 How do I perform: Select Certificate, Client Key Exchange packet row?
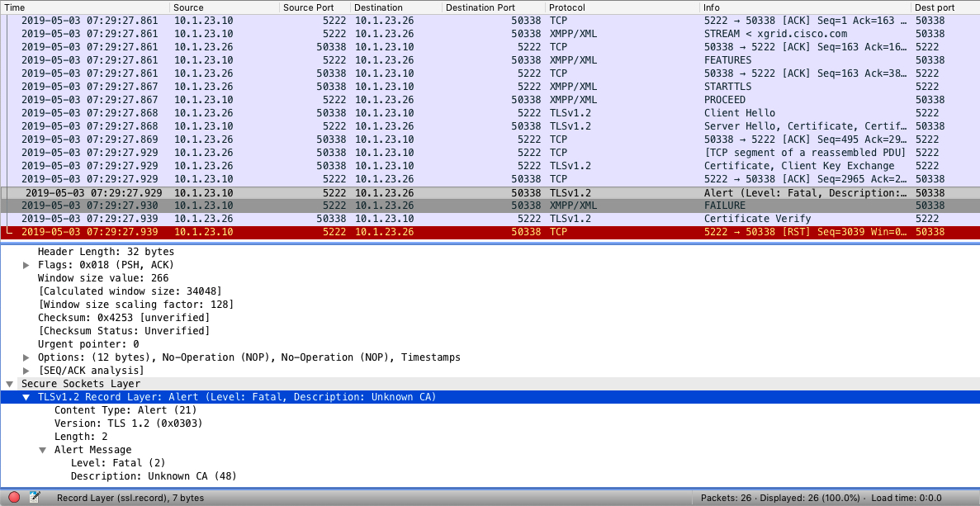coord(490,166)
